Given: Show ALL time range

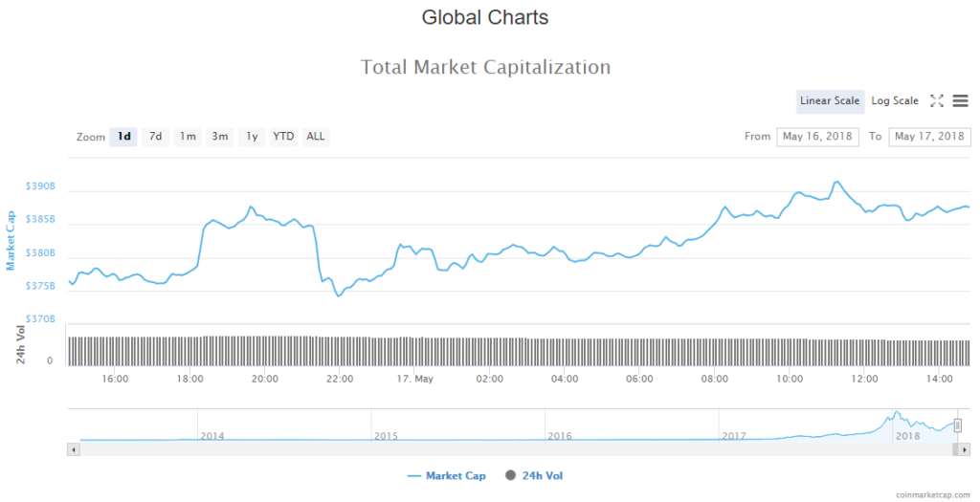Looking at the screenshot, I should [316, 137].
